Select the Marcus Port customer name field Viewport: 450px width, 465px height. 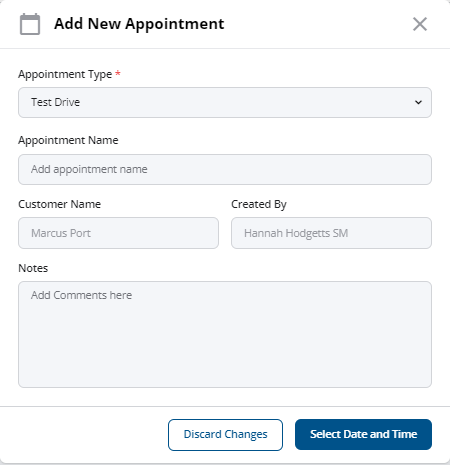click(x=118, y=233)
